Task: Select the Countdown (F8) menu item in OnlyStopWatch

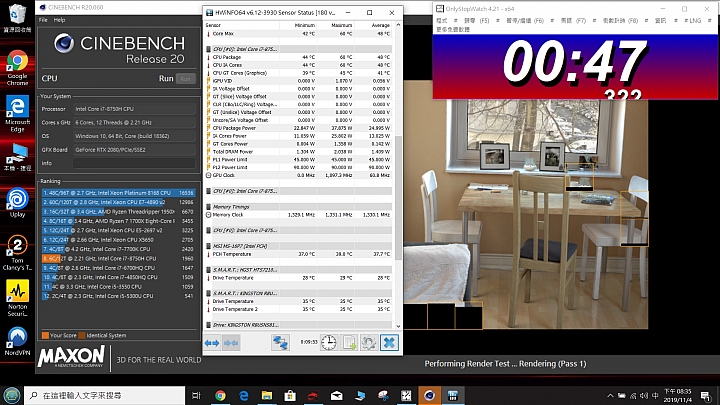Action: tap(620, 21)
